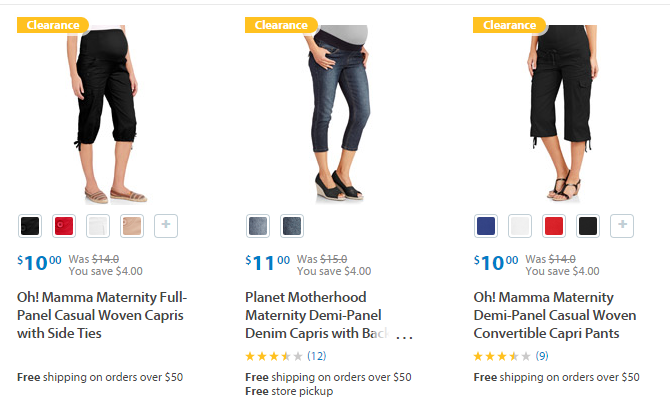Choose lighter denim swatch for Planet Motherhood Capris

click(x=258, y=226)
